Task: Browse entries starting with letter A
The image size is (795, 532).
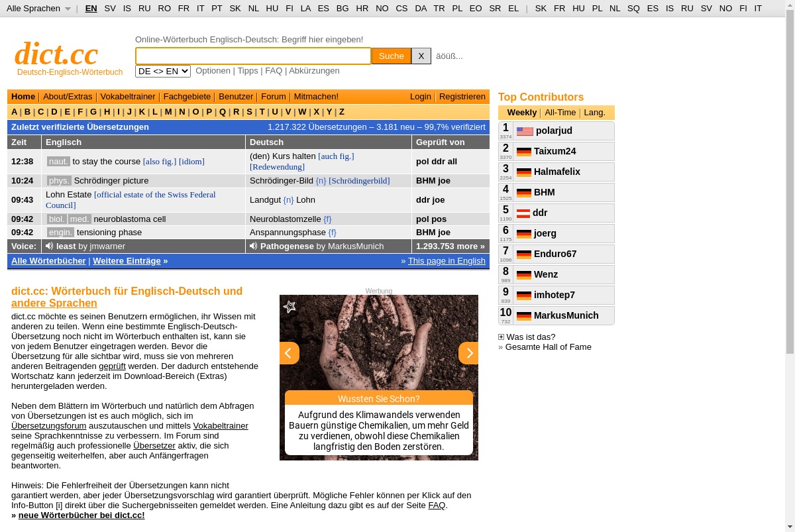Action: tap(15, 112)
